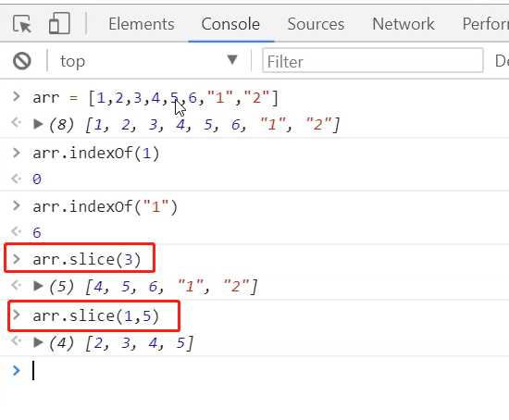Clear console with the ban icon
Image resolution: width=509 pixels, height=420 pixels.
(x=22, y=61)
